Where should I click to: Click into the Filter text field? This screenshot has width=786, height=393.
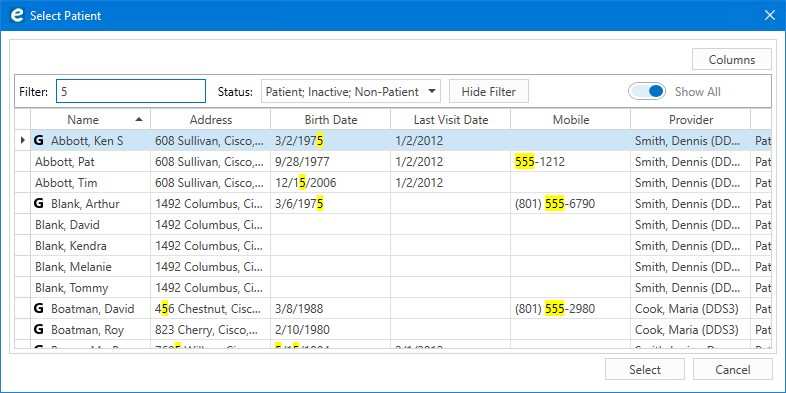tap(131, 91)
